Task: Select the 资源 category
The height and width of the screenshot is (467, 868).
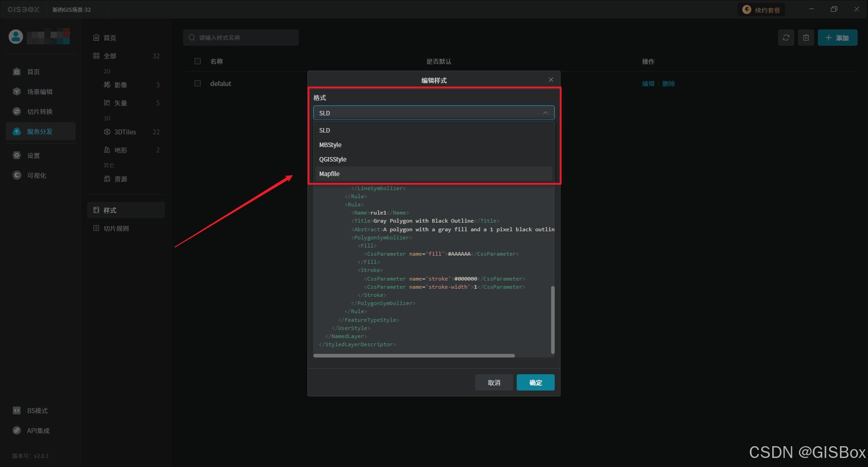Action: 126,179
